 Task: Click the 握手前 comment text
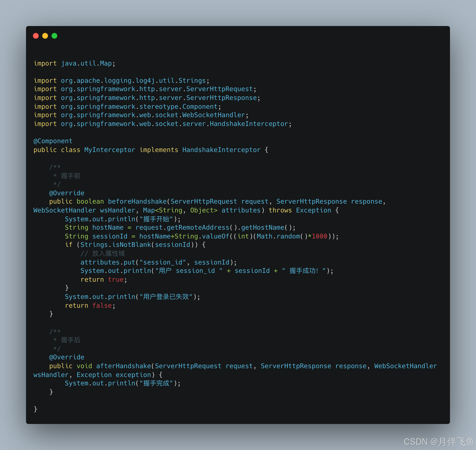(x=70, y=176)
